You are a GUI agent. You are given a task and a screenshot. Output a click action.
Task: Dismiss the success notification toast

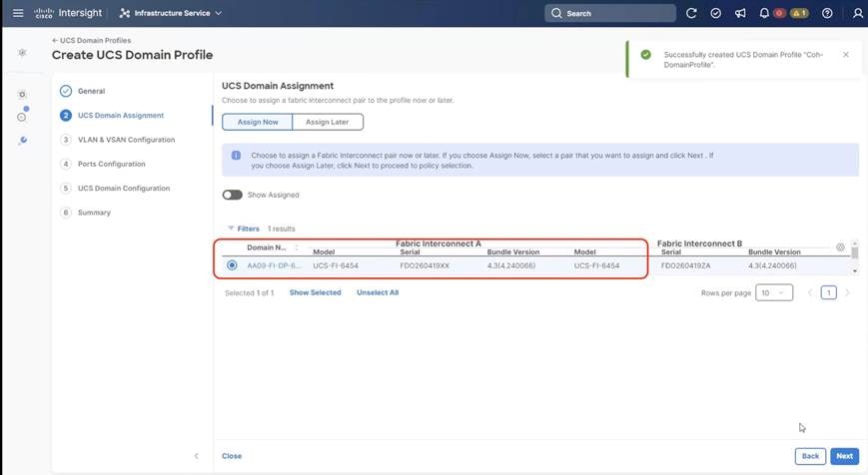846,54
